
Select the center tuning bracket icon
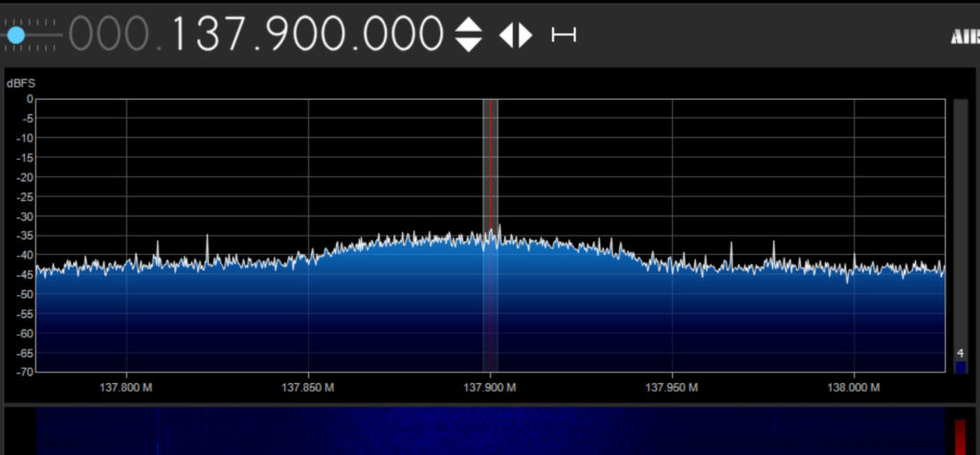click(x=564, y=35)
